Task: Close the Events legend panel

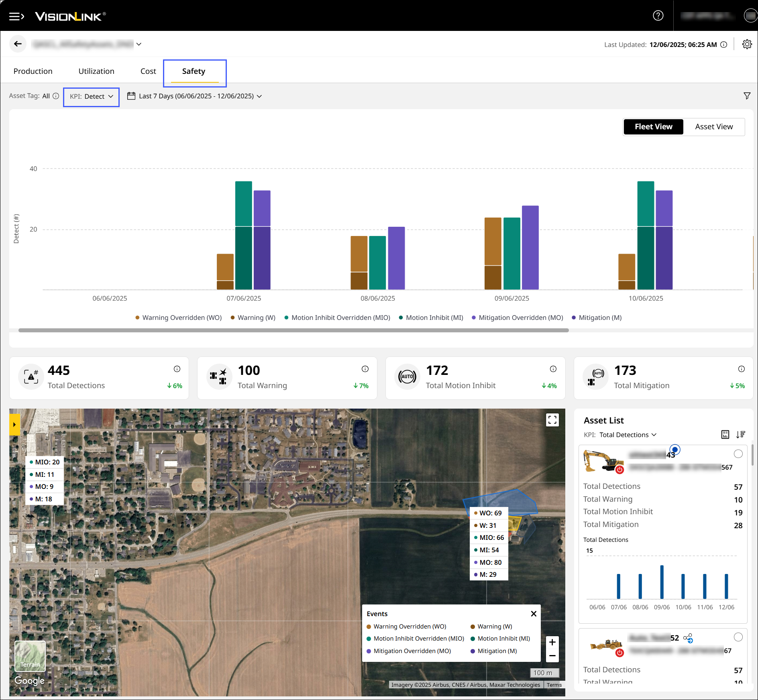Action: click(x=534, y=614)
